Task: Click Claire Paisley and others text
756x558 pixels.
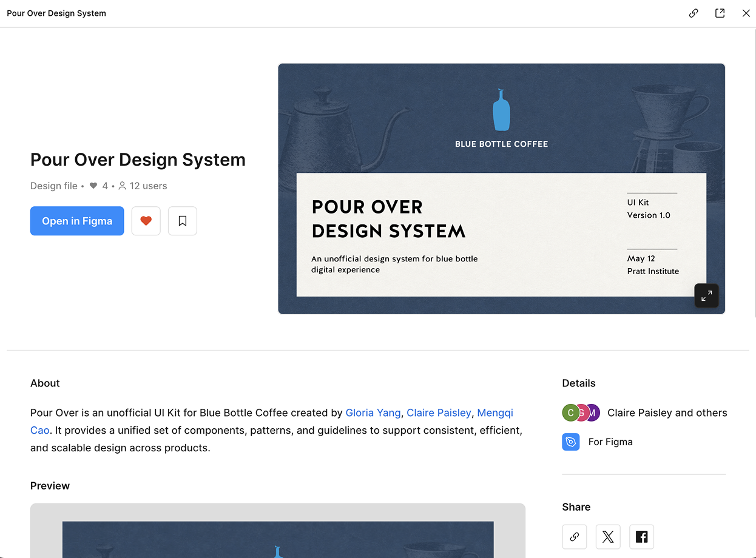Action: pos(667,412)
